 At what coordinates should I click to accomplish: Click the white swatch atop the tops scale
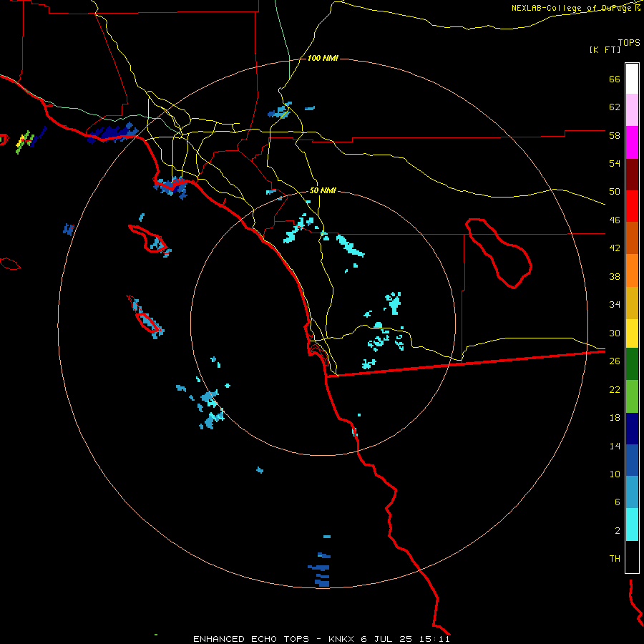tap(632, 79)
